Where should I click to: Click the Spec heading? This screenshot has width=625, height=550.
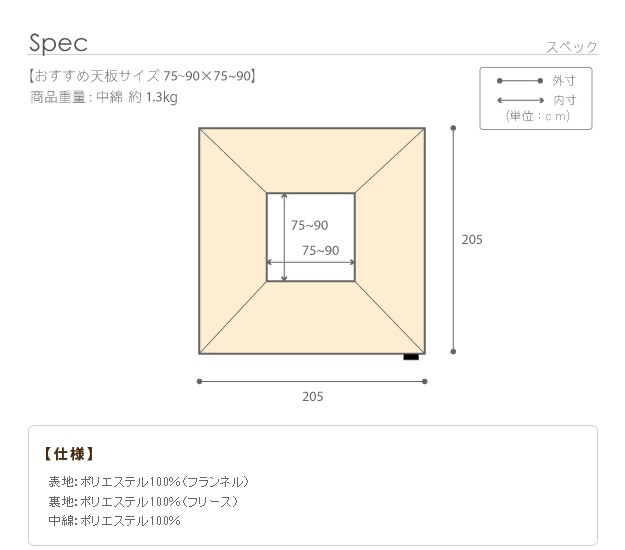(59, 43)
